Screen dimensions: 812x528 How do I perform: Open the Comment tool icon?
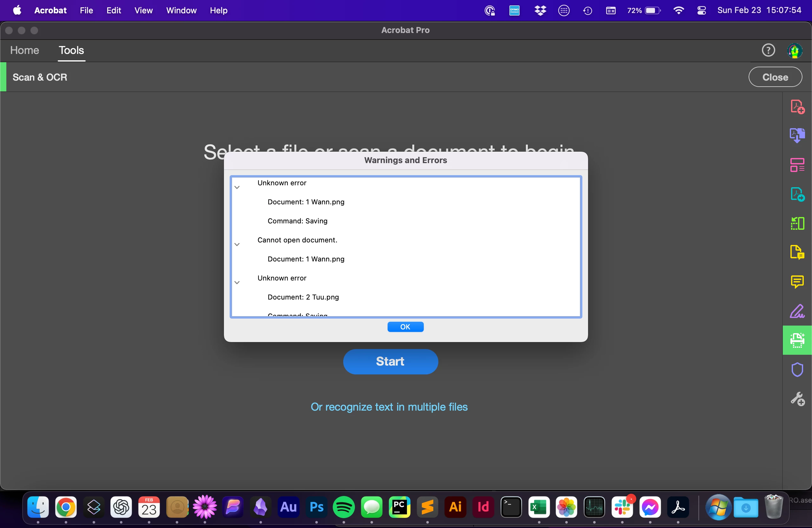pos(797,282)
